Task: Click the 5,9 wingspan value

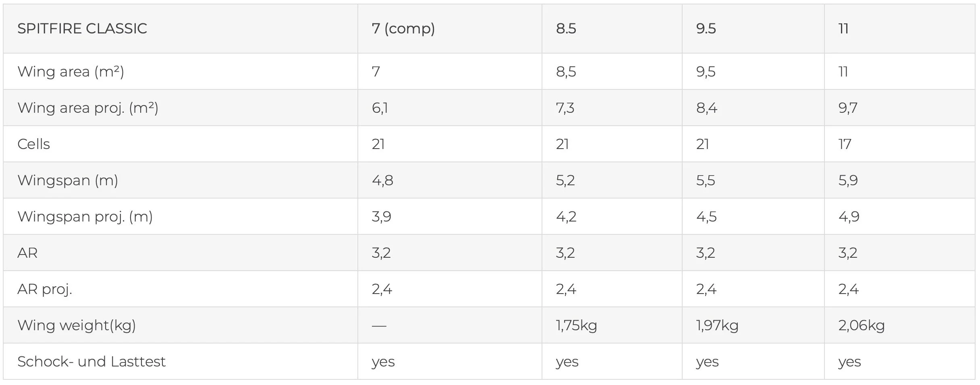Action: click(x=848, y=180)
